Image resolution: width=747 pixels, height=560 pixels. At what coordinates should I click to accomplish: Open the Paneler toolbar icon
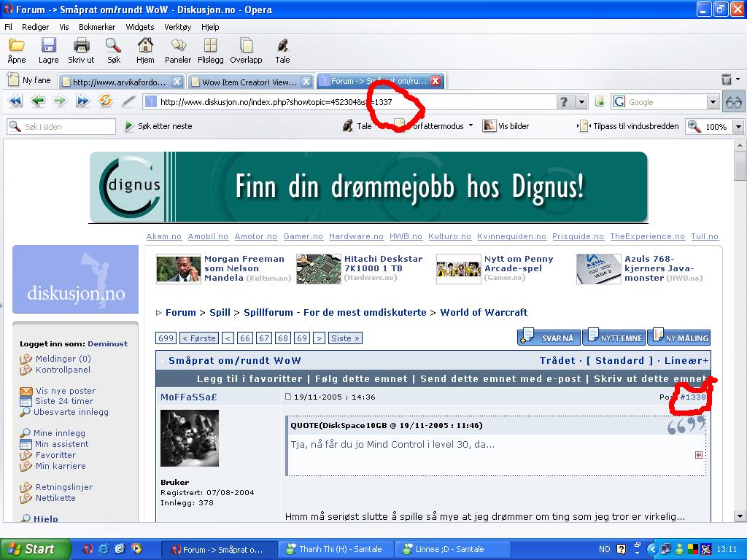pos(178,45)
